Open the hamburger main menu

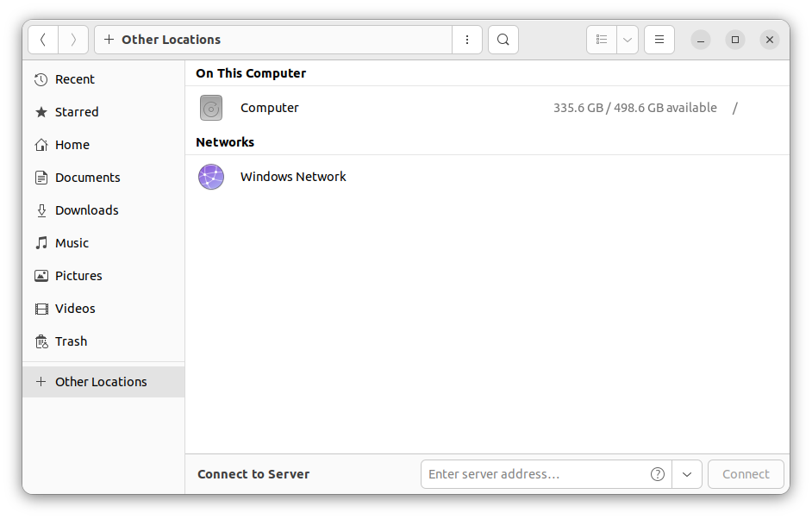tap(659, 40)
